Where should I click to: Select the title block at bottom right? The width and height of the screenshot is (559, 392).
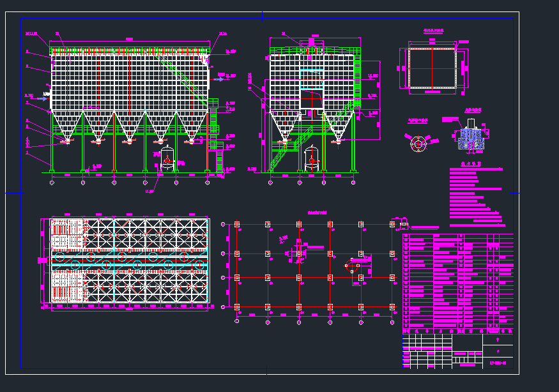coord(457,351)
